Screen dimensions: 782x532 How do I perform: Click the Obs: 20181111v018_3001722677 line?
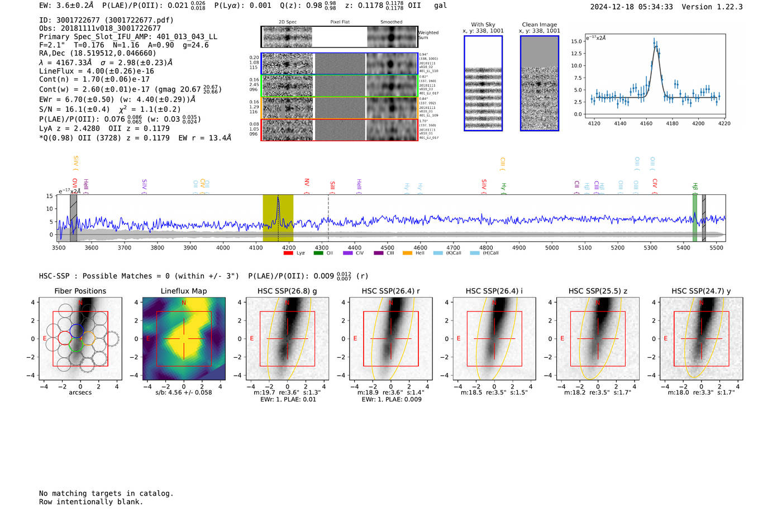[100, 28]
